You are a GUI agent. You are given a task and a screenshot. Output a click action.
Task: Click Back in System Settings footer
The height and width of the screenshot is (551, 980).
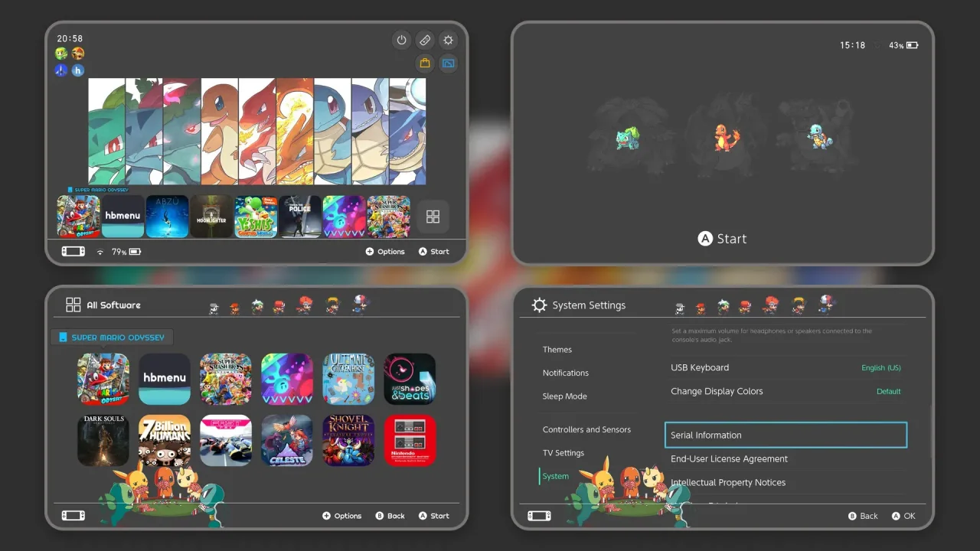[x=863, y=516]
